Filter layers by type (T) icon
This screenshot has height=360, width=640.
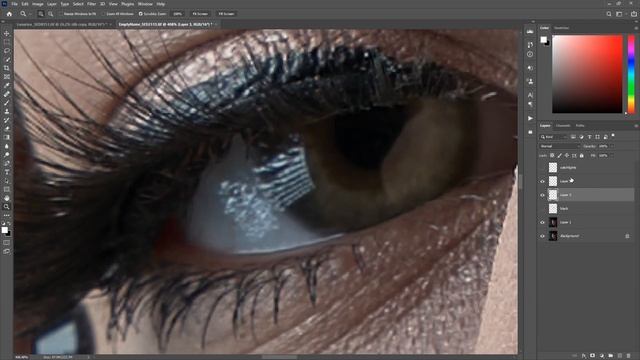(x=589, y=137)
